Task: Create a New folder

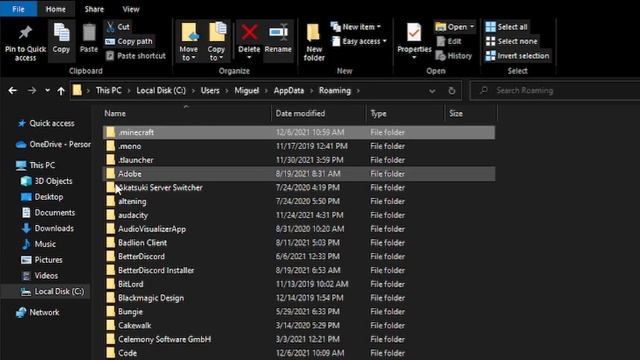Action: (x=314, y=42)
